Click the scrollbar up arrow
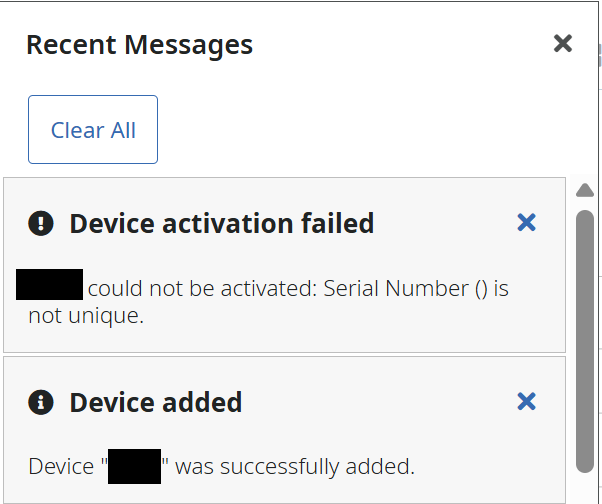Screen dimensions: 602x504 [585, 191]
